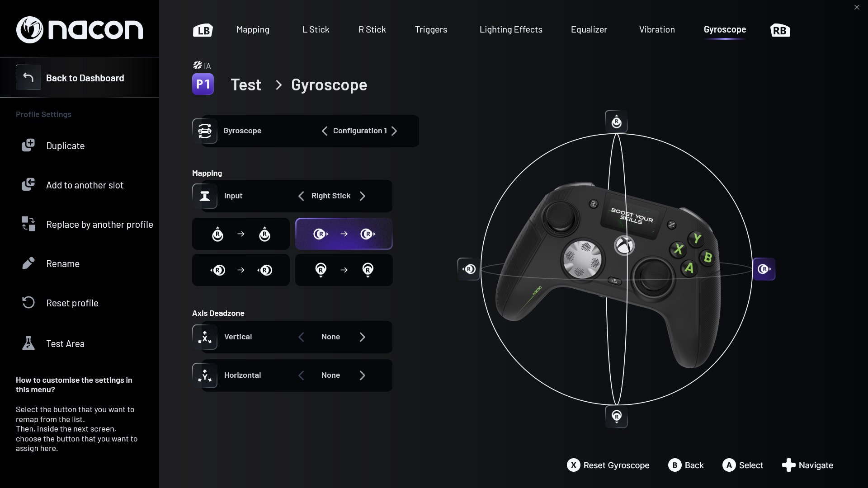Open the Equalizer tab
The image size is (868, 488).
(x=589, y=29)
